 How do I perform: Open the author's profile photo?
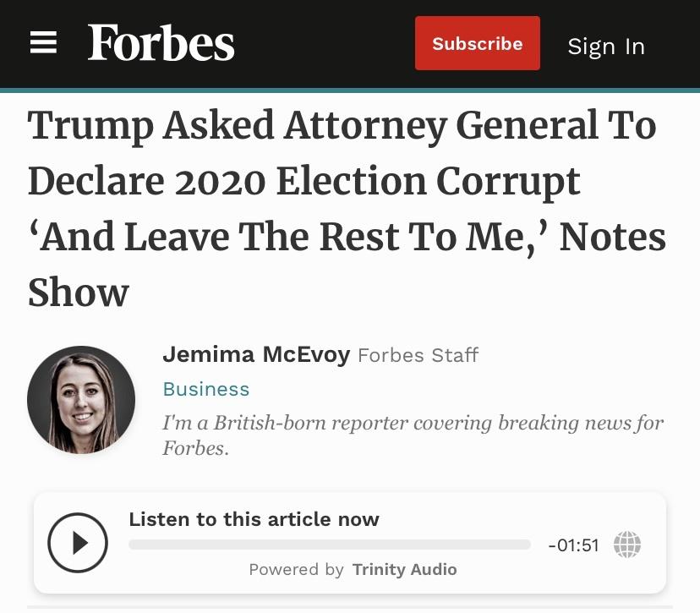tap(80, 399)
